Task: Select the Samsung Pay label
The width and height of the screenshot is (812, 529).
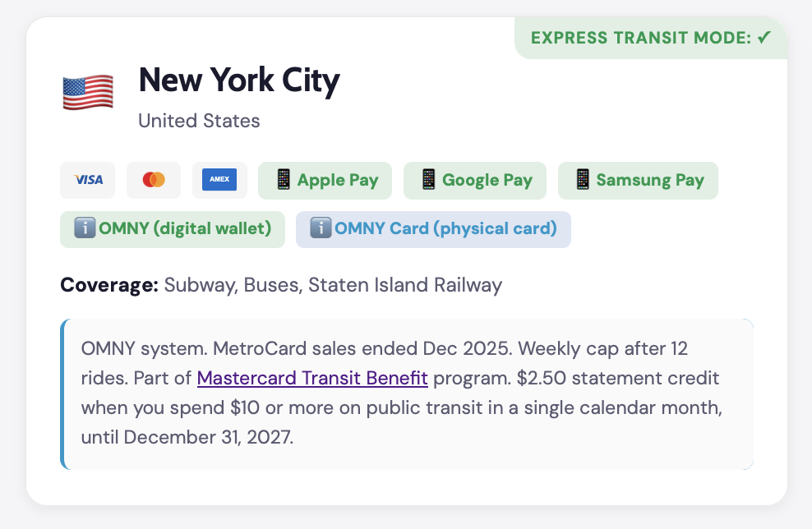Action: pyautogui.click(x=650, y=180)
